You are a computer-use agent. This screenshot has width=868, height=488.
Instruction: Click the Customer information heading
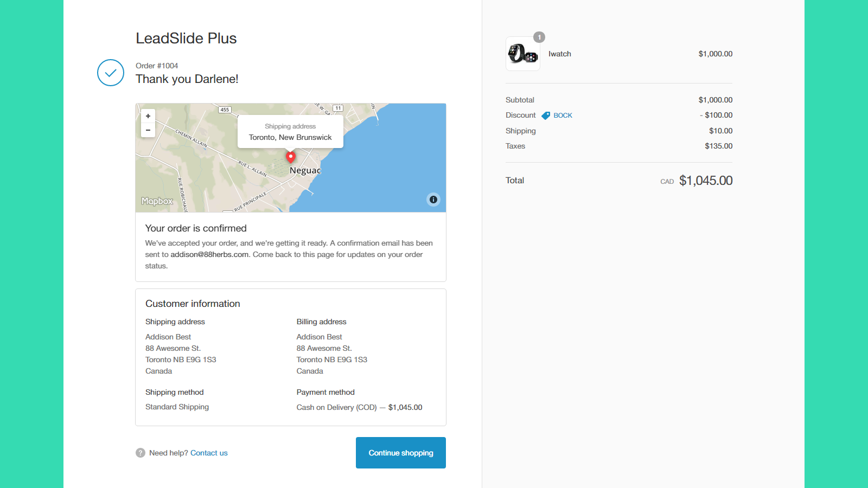[x=193, y=304]
